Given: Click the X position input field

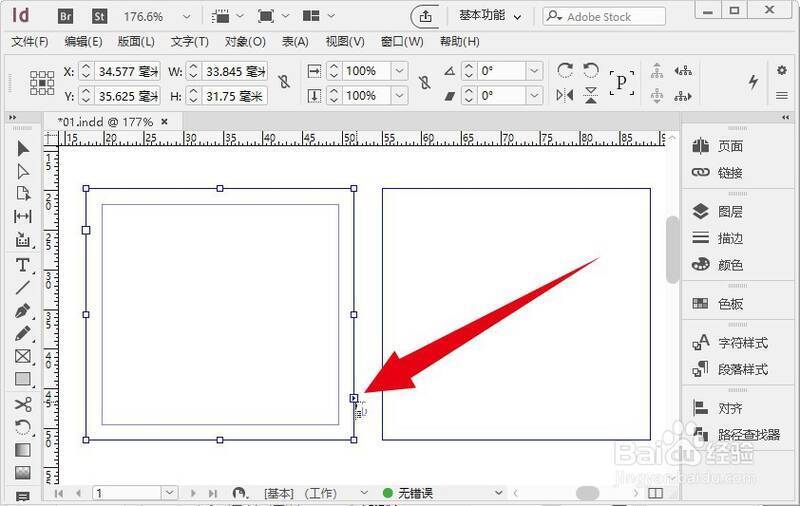Looking at the screenshot, I should click(x=128, y=71).
